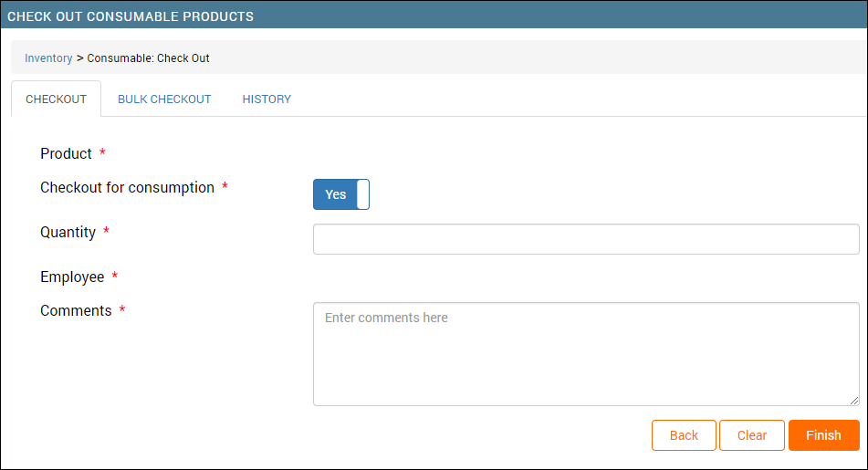The image size is (868, 470).
Task: Click the Check Out Consumable Products header
Action: click(x=131, y=16)
